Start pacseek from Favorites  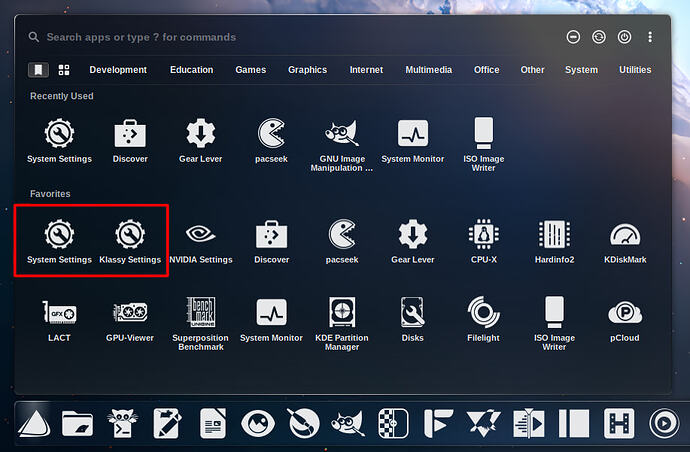(342, 241)
